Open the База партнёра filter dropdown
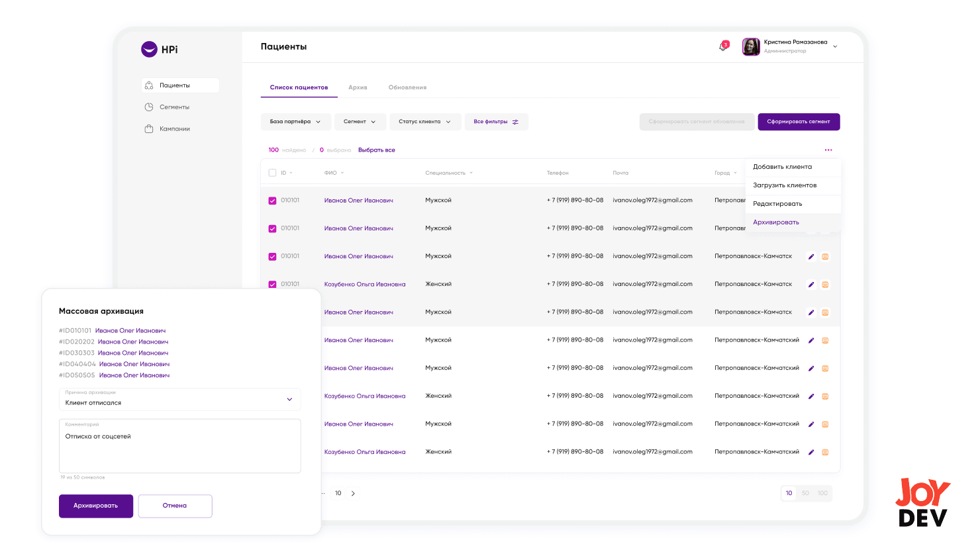Image resolution: width=980 pixels, height=552 pixels. coord(295,122)
